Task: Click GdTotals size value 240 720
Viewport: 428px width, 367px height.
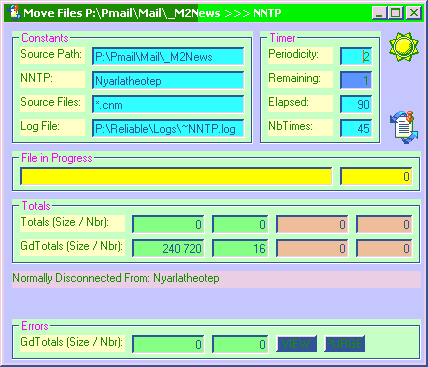Action: tap(168, 248)
